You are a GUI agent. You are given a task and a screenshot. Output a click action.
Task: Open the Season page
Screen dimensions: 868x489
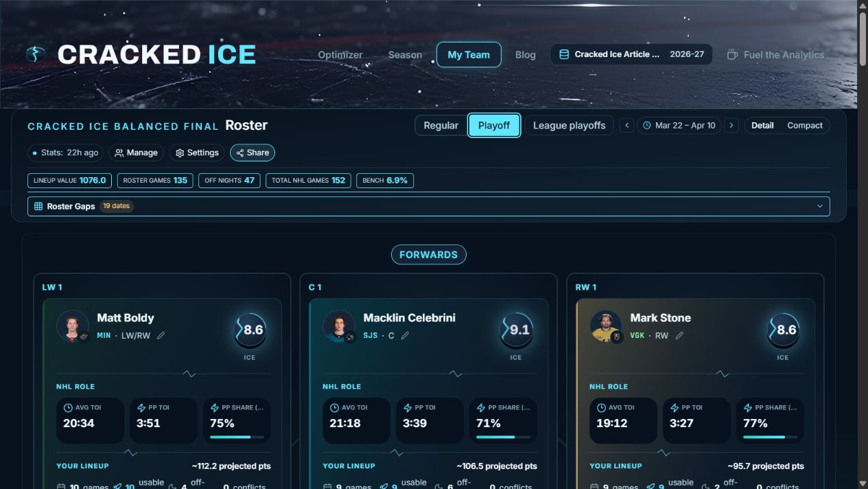click(405, 55)
